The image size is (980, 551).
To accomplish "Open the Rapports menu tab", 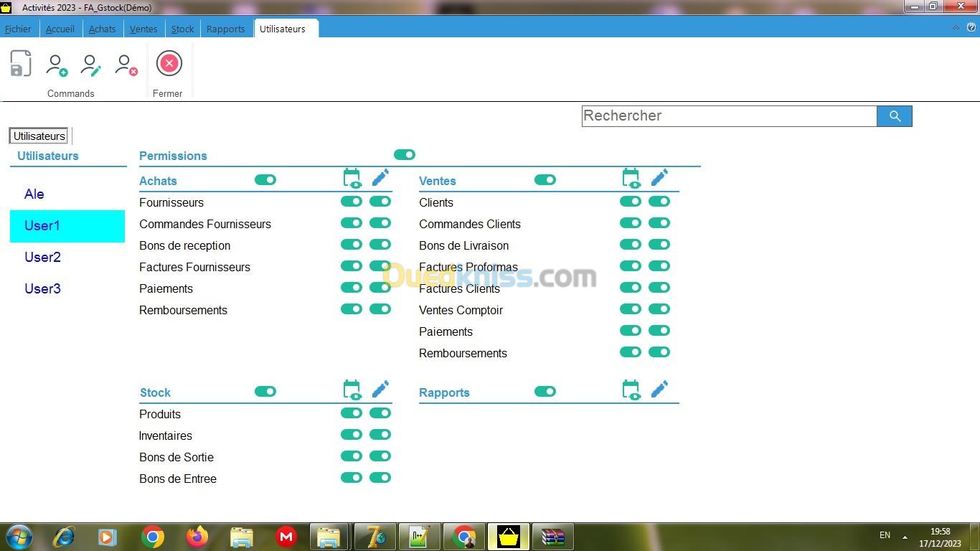I will click(x=225, y=29).
